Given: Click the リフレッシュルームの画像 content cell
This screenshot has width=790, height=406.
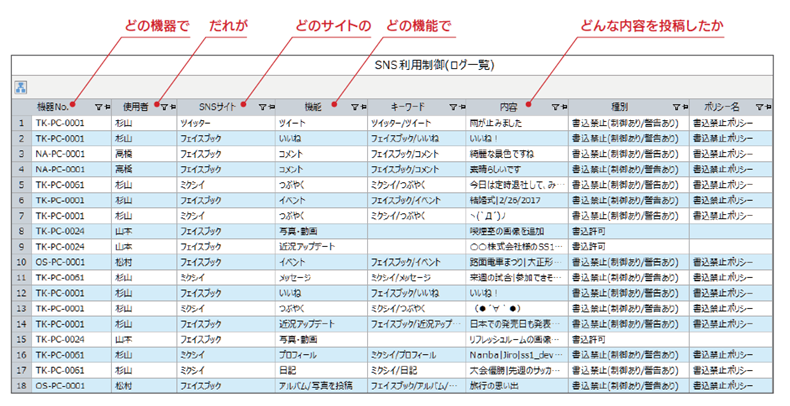Looking at the screenshot, I should (515, 340).
